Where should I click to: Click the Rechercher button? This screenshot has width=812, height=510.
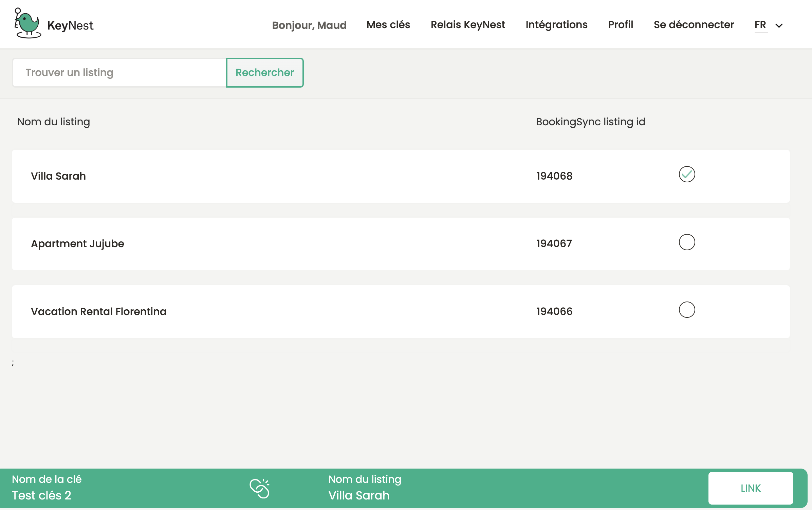coord(265,72)
